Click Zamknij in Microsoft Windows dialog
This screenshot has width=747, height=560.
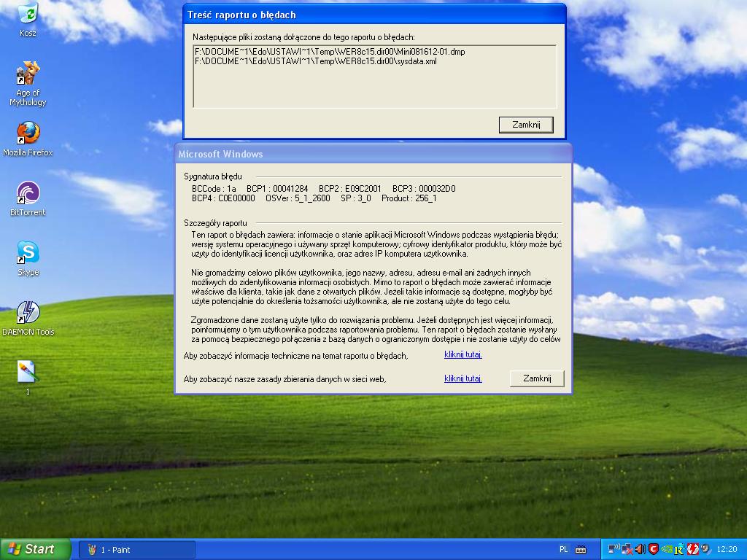pos(537,378)
